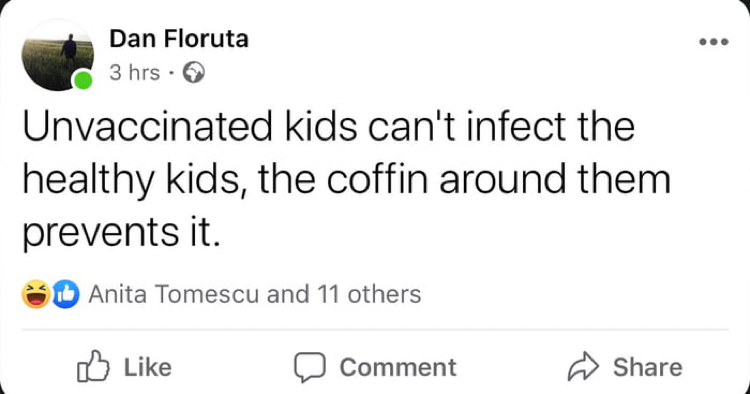Click the post text prevents it
750x394 pixels.
(x=121, y=233)
